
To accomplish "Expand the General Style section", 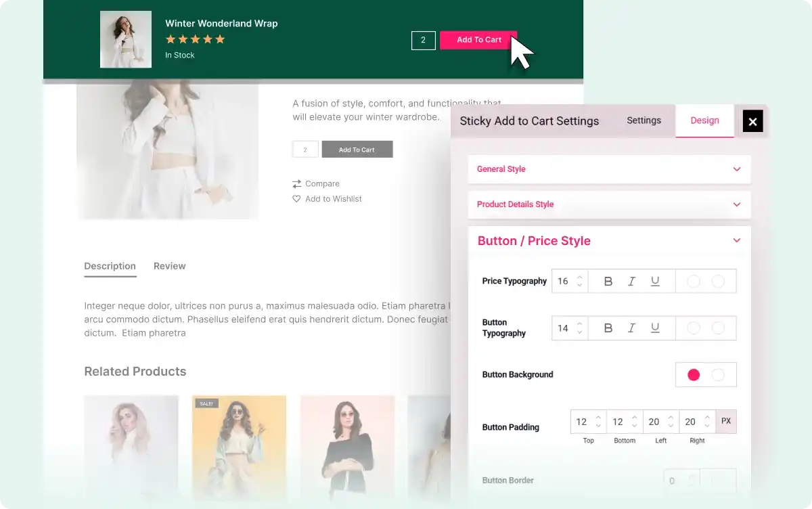I will pos(737,169).
